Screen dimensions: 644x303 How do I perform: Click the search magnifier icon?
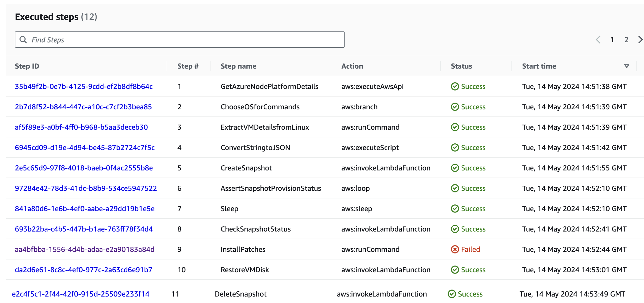click(x=23, y=40)
